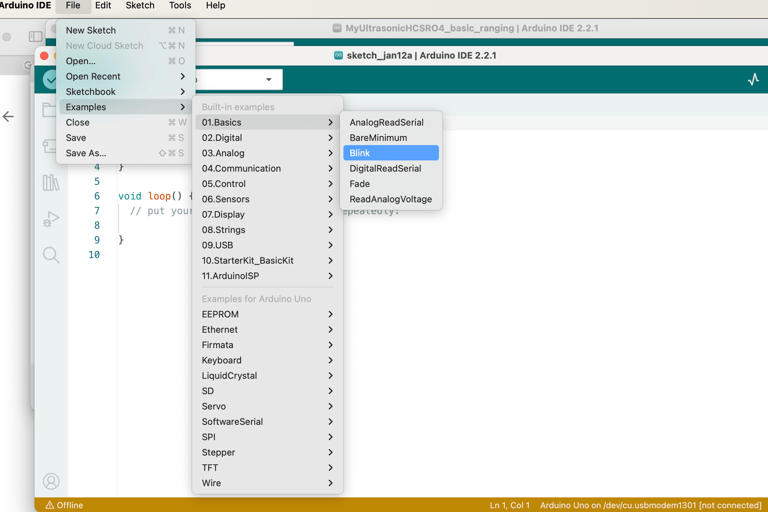This screenshot has width=768, height=512.
Task: Choose Save in the File menu
Action: pos(125,138)
